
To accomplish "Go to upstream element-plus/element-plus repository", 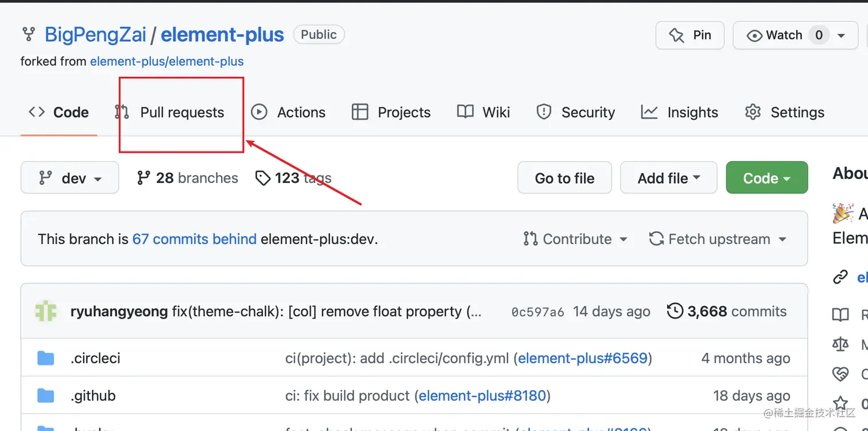I will pyautogui.click(x=167, y=61).
